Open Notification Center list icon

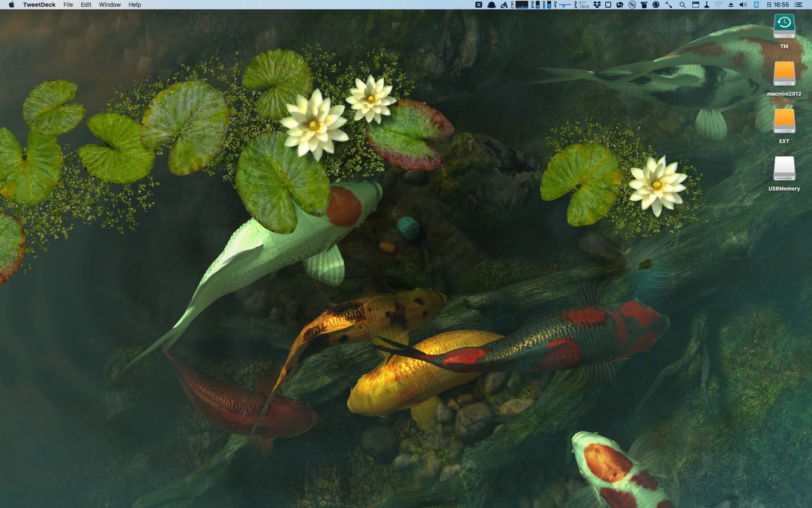click(799, 4)
